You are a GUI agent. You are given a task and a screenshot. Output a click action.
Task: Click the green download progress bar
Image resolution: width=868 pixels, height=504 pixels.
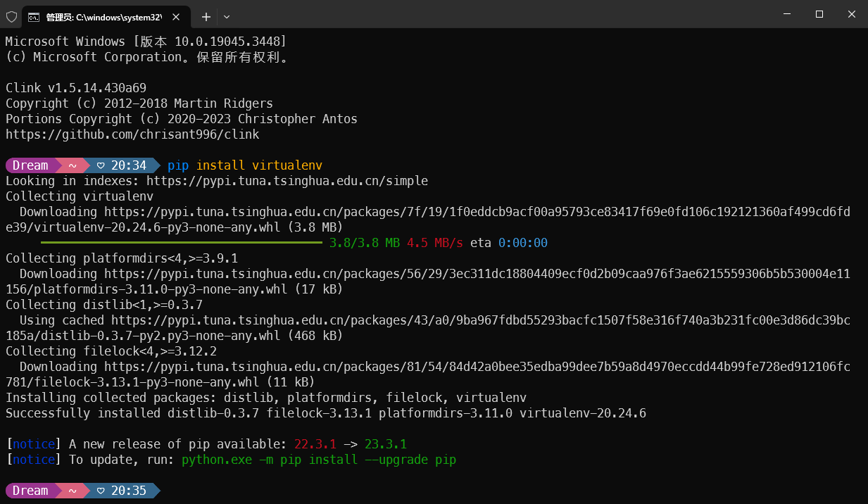point(181,243)
